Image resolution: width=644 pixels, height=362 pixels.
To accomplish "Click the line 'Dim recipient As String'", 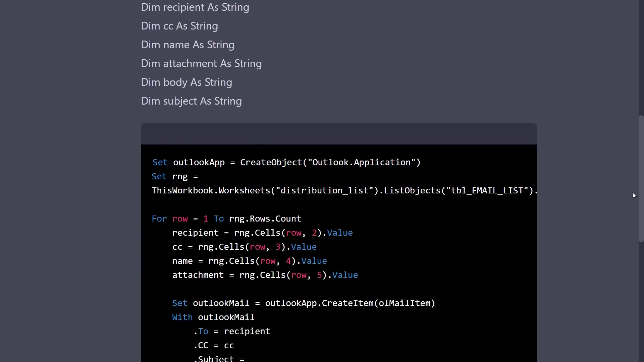I will pos(195,7).
